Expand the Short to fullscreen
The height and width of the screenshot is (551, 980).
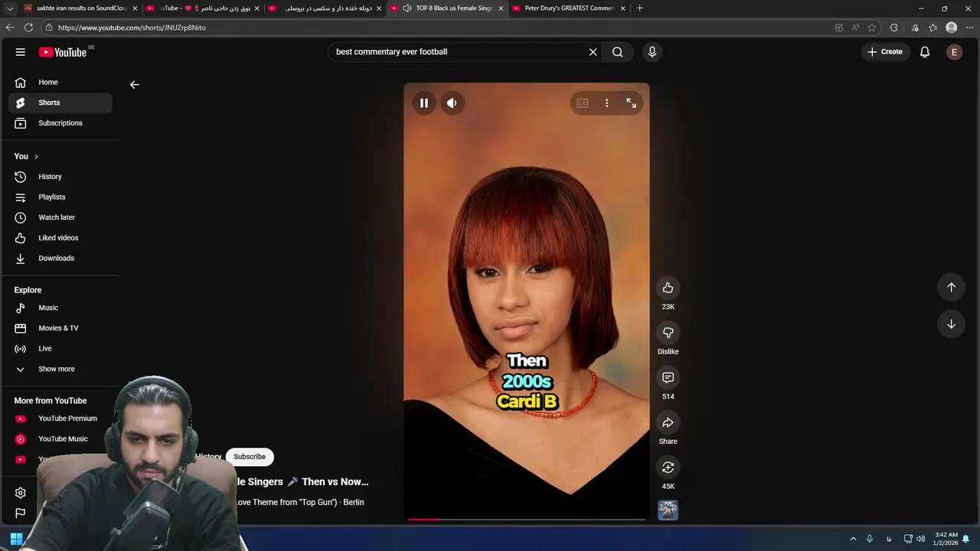click(x=631, y=103)
